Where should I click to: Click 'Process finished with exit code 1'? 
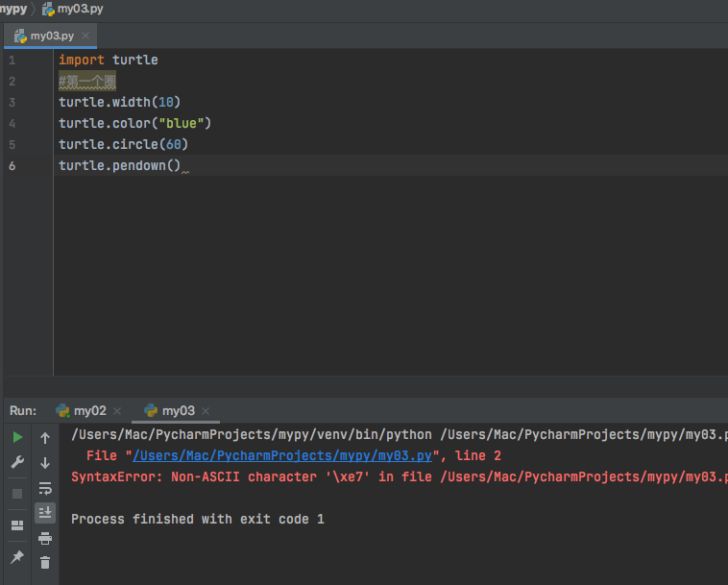197,519
